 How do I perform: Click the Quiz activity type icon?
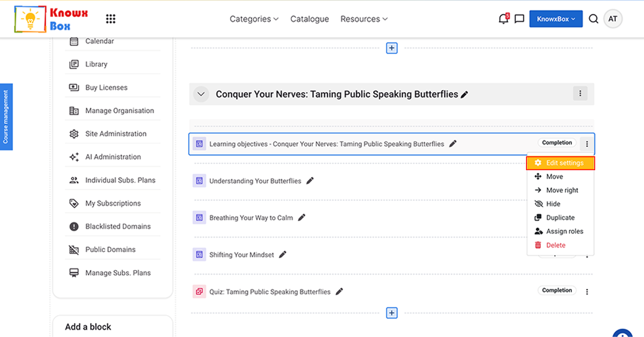pyautogui.click(x=199, y=292)
